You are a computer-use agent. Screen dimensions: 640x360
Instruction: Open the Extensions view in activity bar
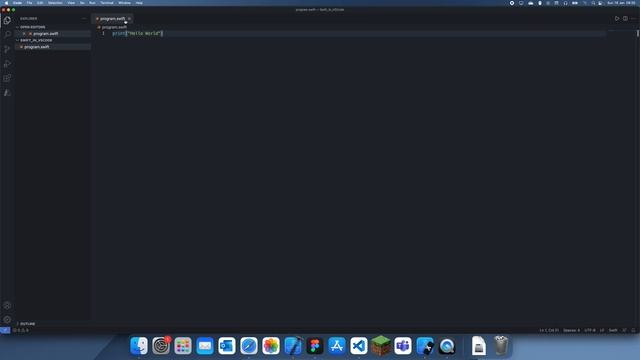click(7, 78)
